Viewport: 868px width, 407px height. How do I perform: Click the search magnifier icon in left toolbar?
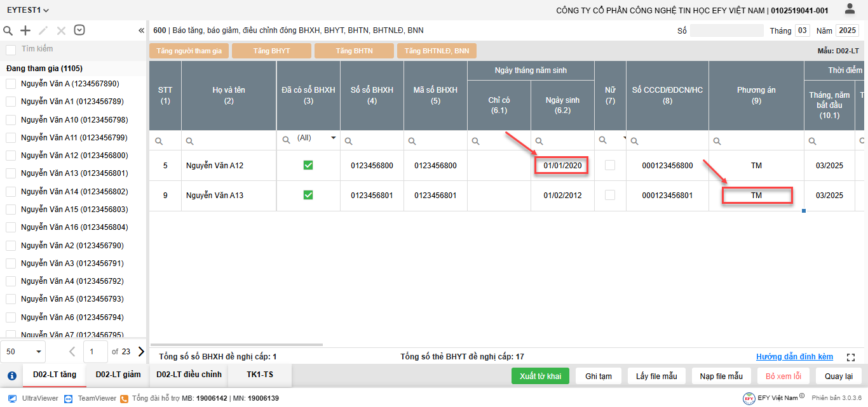click(x=8, y=30)
